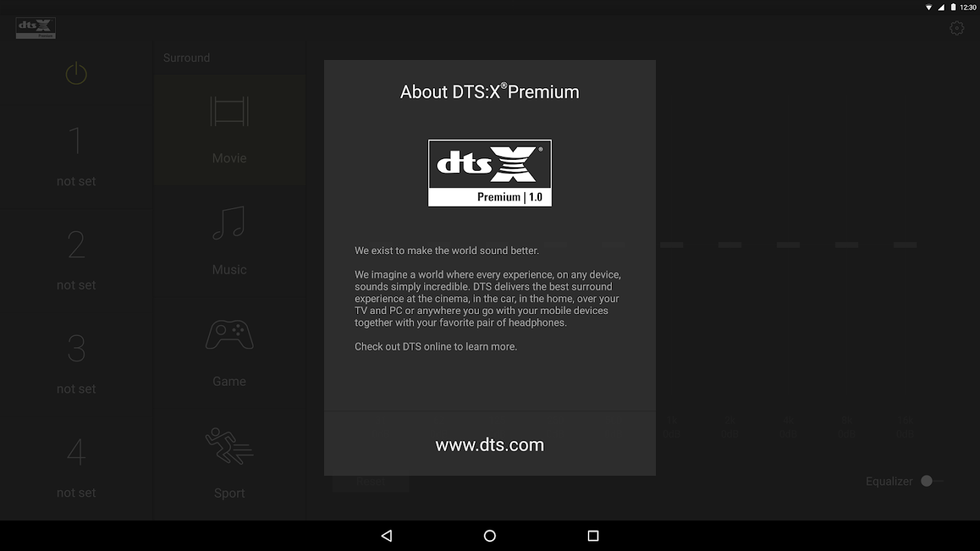Image resolution: width=980 pixels, height=551 pixels.
Task: Click 'Check out DTS online to learn more.'
Action: point(436,346)
